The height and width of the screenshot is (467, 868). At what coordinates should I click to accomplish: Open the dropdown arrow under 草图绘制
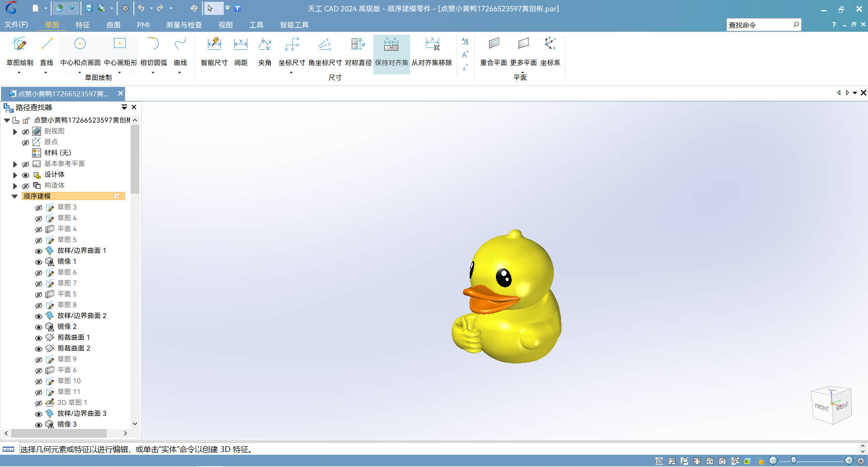[19, 72]
